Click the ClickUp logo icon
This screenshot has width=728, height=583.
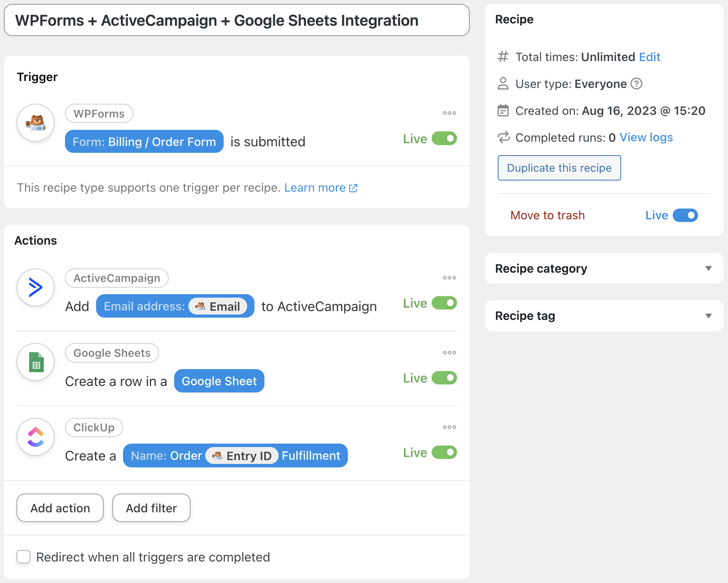[36, 437]
